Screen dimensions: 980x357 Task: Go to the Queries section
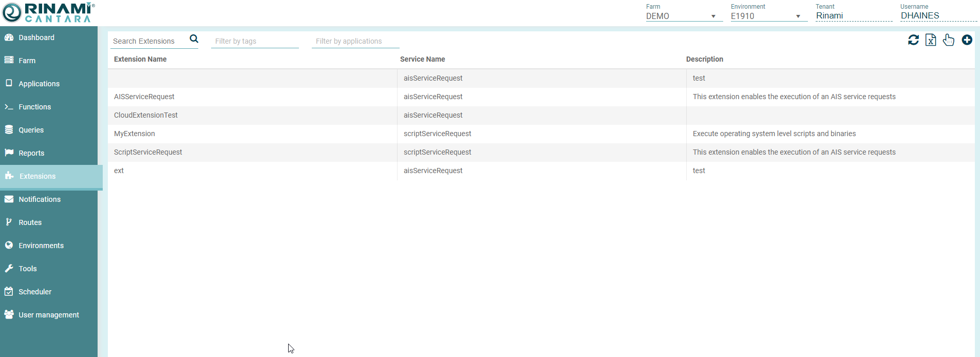point(31,130)
